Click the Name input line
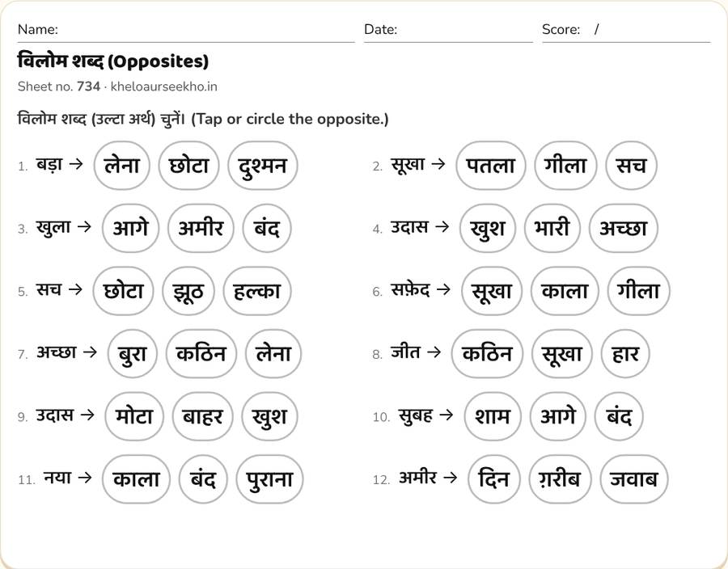Viewport: 728px width, 569px height. 186,31
